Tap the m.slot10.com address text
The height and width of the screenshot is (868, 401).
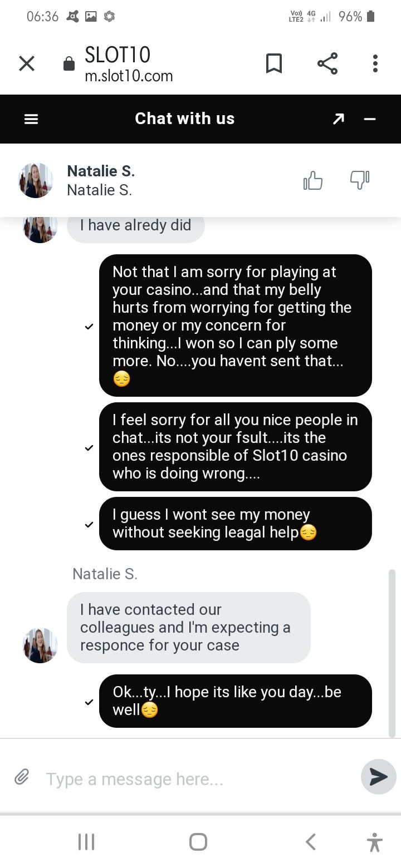(x=129, y=76)
